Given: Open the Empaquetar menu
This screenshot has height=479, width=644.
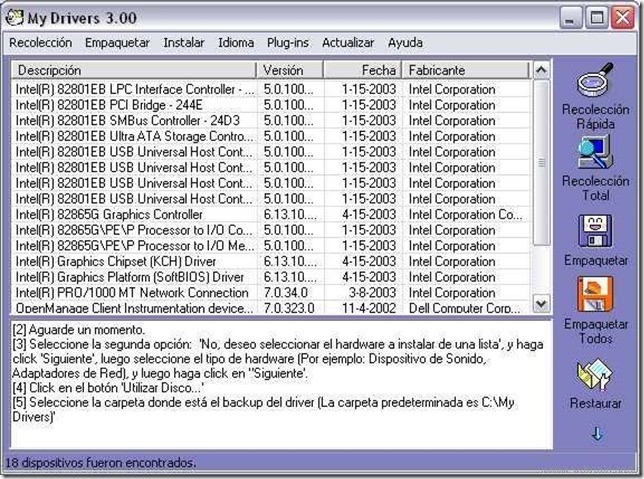Looking at the screenshot, I should [x=117, y=43].
